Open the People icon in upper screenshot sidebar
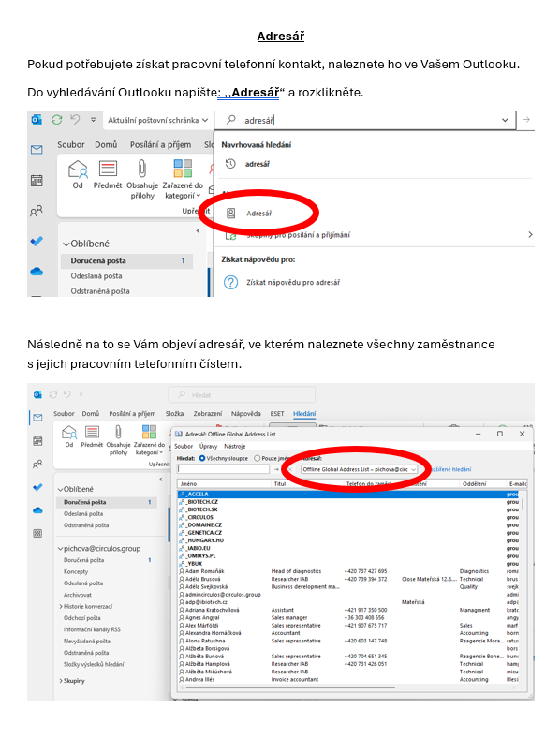The width and height of the screenshot is (560, 753). click(x=37, y=211)
